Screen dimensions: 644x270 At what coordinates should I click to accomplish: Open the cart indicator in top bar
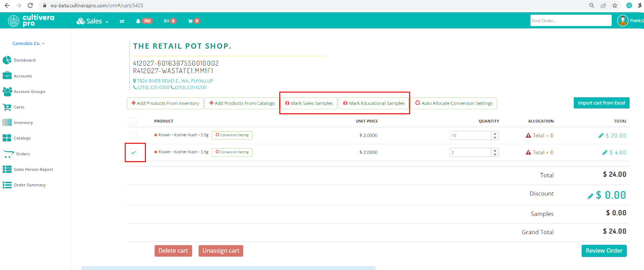click(194, 21)
